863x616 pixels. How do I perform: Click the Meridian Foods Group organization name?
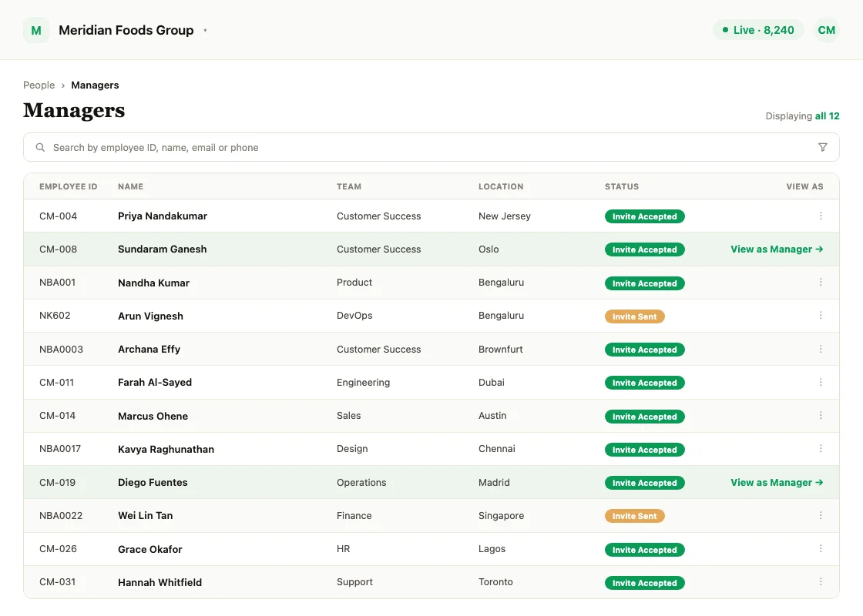coord(126,30)
